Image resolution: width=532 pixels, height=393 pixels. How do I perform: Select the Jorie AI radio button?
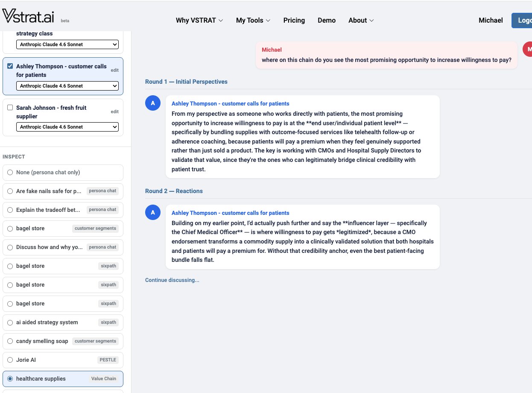[x=10, y=360]
